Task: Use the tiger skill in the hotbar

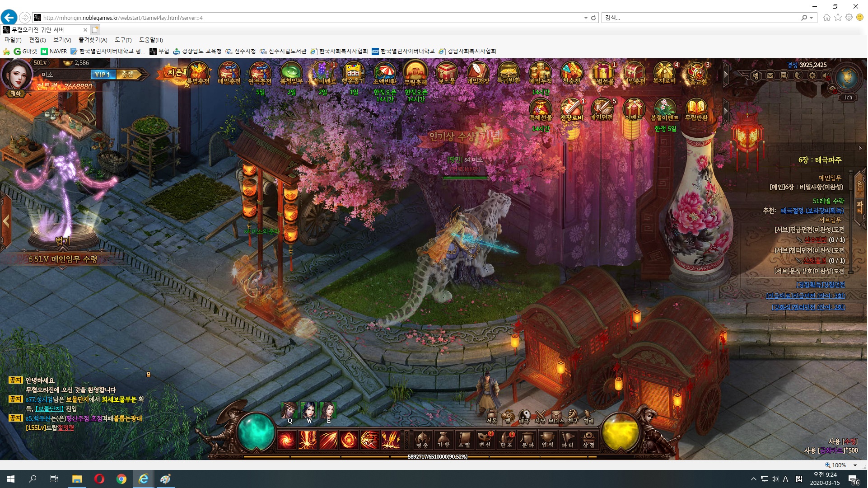Action: click(x=370, y=440)
